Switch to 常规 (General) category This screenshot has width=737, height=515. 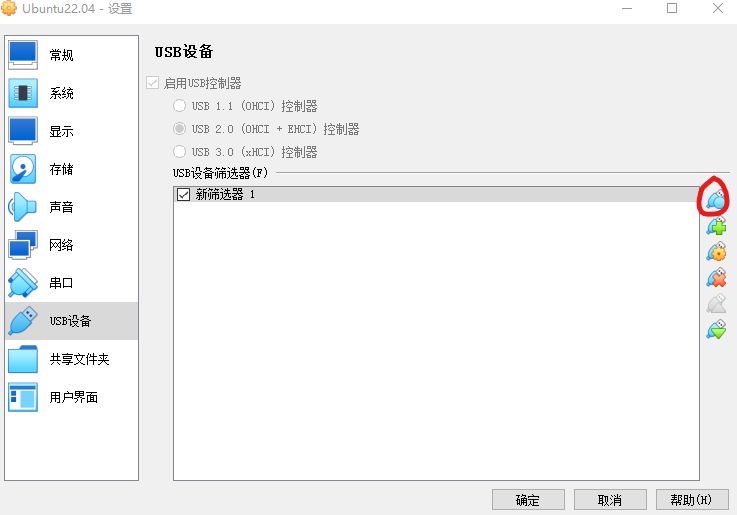(60, 55)
